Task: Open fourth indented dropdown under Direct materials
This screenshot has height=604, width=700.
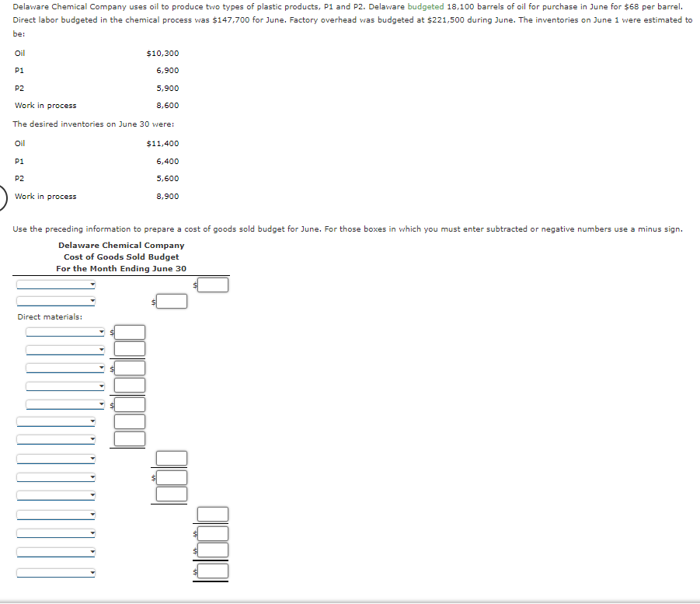Action: 65,386
